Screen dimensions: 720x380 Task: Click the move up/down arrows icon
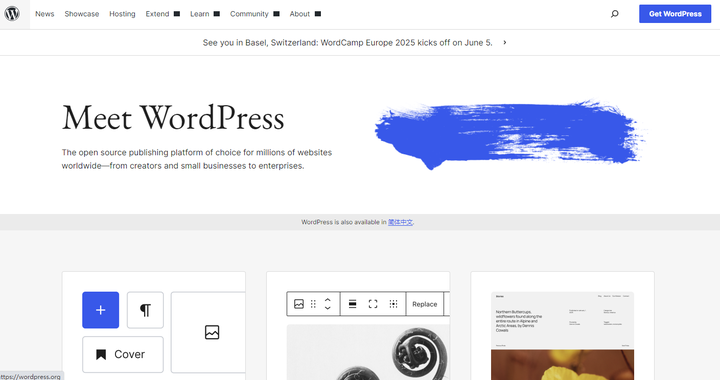328,304
